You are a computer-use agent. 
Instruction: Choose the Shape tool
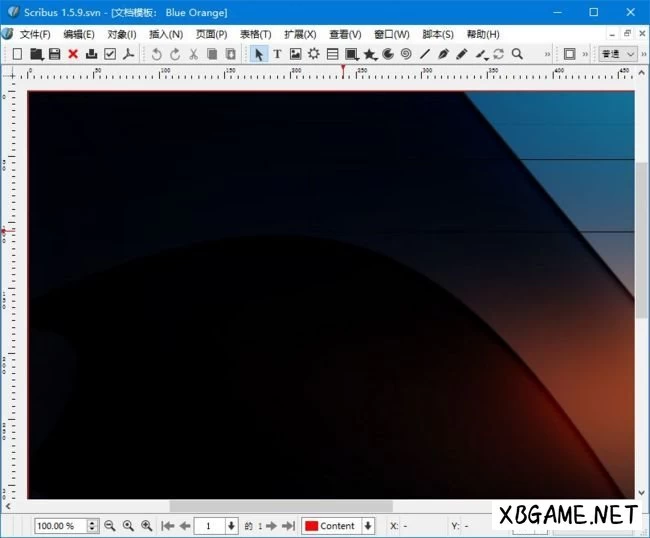[352, 54]
